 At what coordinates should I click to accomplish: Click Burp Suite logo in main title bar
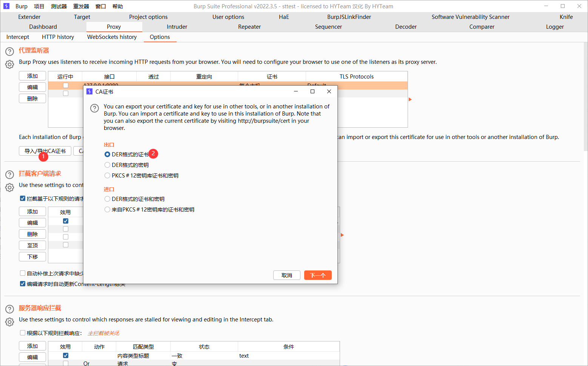click(x=6, y=6)
